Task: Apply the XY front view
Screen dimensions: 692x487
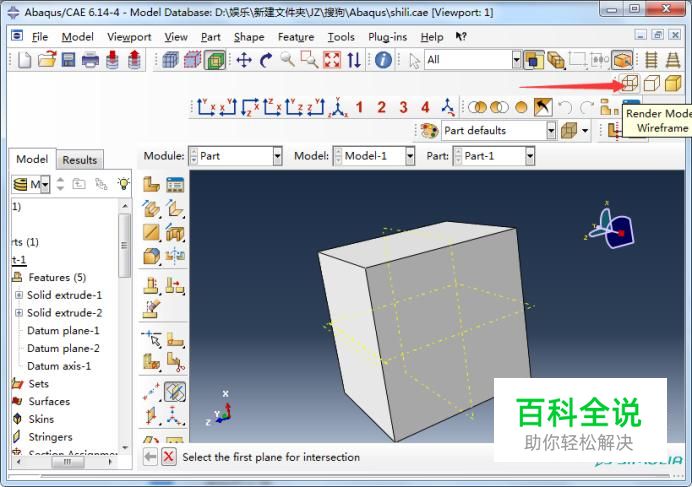Action: point(206,107)
